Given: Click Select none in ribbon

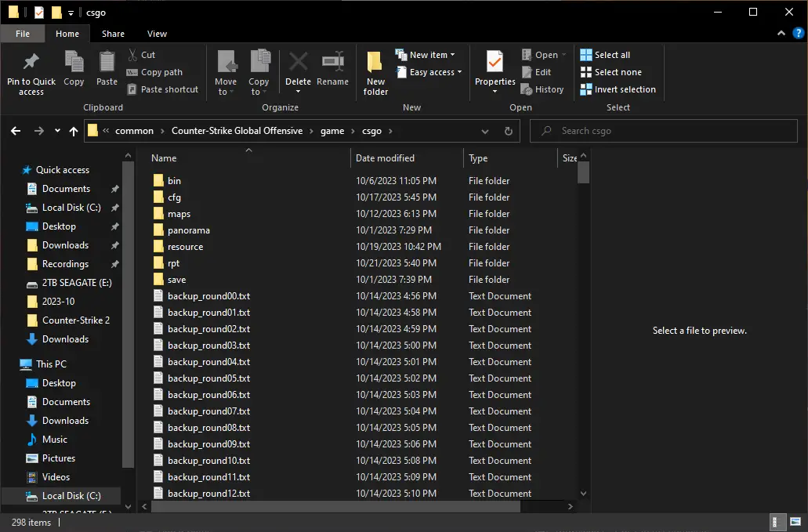Looking at the screenshot, I should [611, 72].
